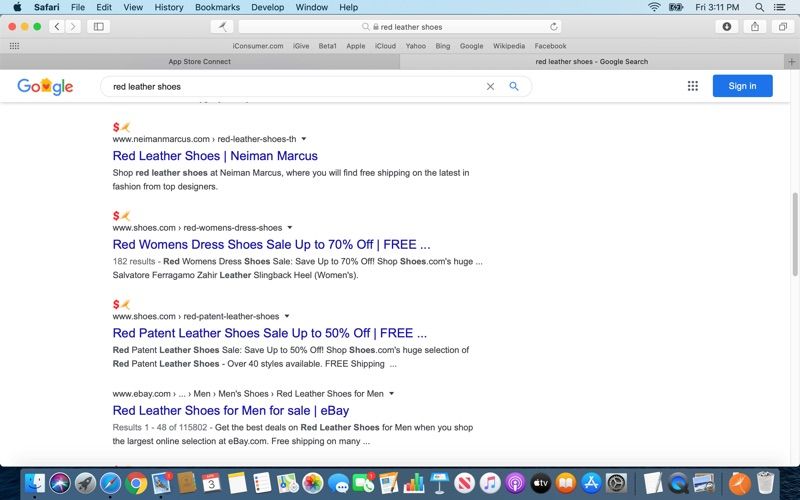Open the File menu
This screenshot has width=800, height=500.
pyautogui.click(x=78, y=7)
